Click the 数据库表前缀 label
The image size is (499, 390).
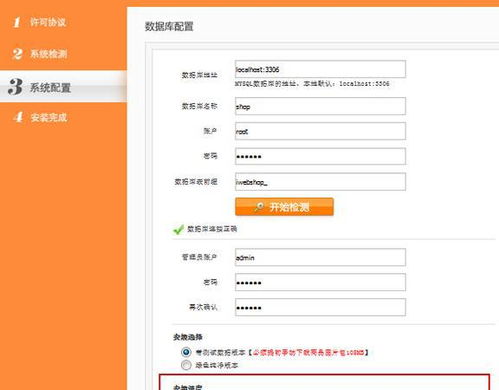pos(196,182)
